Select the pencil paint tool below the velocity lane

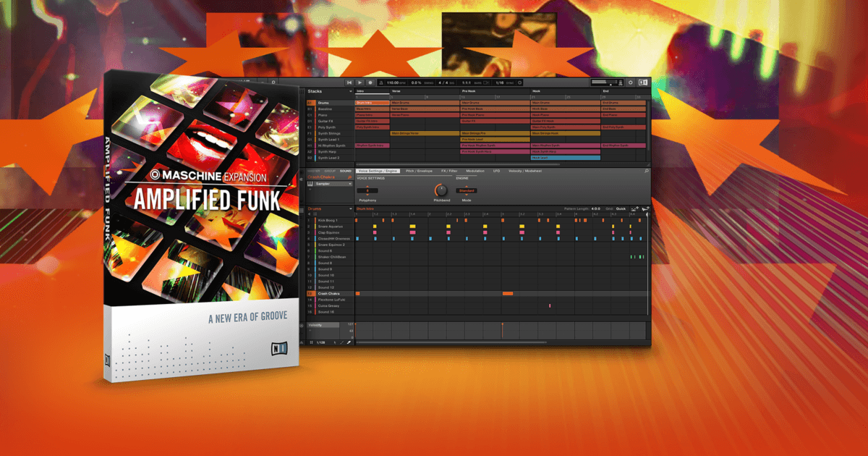(341, 342)
